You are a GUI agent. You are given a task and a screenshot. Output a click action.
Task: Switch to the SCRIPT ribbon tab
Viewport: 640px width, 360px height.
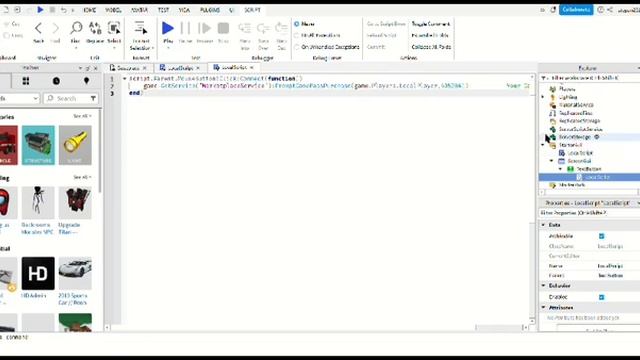click(252, 10)
